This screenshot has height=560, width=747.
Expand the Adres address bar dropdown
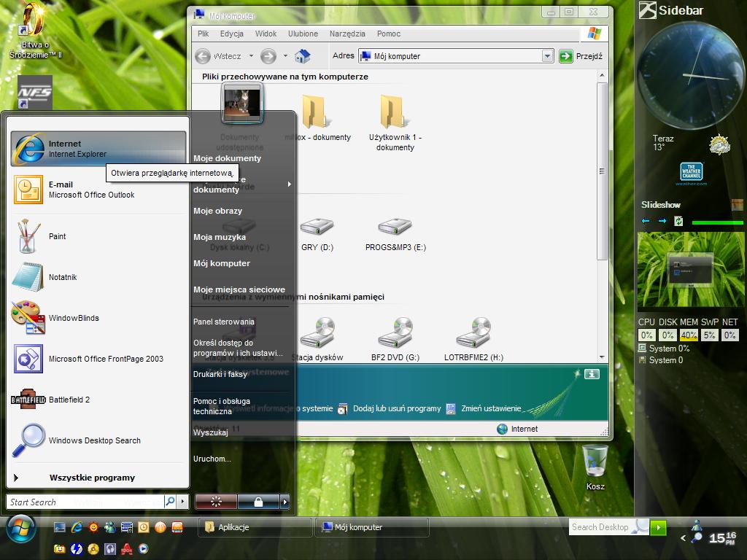[x=547, y=56]
